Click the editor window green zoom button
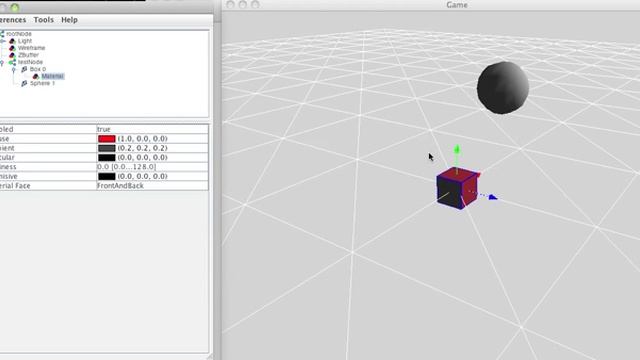Image resolution: width=640 pixels, height=360 pixels. tap(15, 7)
